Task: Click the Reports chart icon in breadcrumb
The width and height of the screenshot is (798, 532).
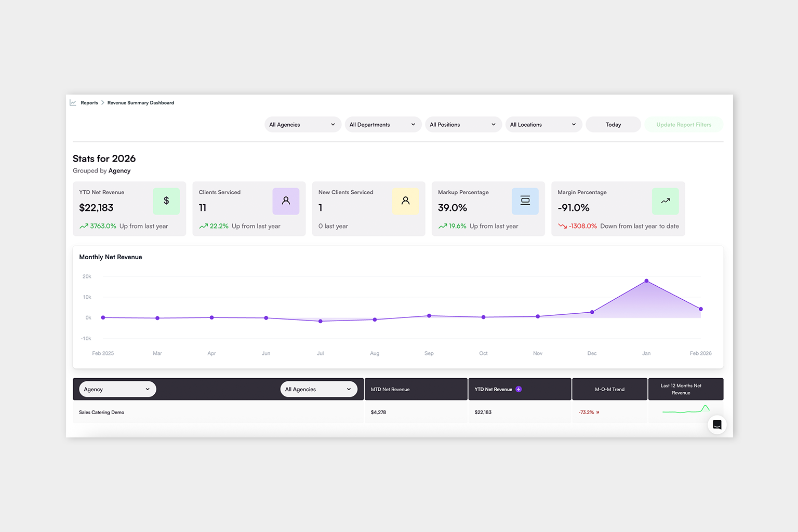Action: point(73,103)
